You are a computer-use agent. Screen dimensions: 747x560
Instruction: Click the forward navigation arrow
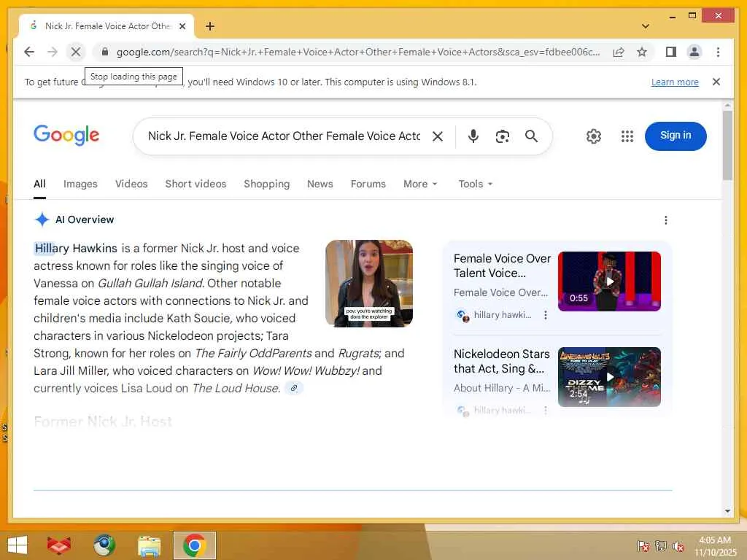pos(53,52)
